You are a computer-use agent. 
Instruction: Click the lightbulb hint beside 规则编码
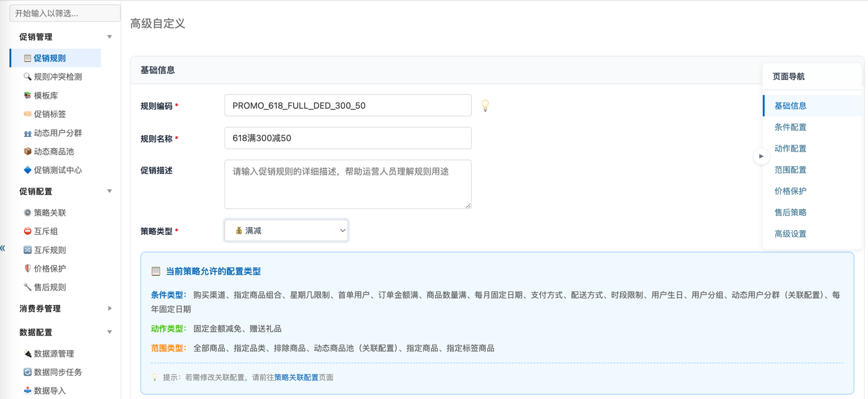[x=485, y=106]
